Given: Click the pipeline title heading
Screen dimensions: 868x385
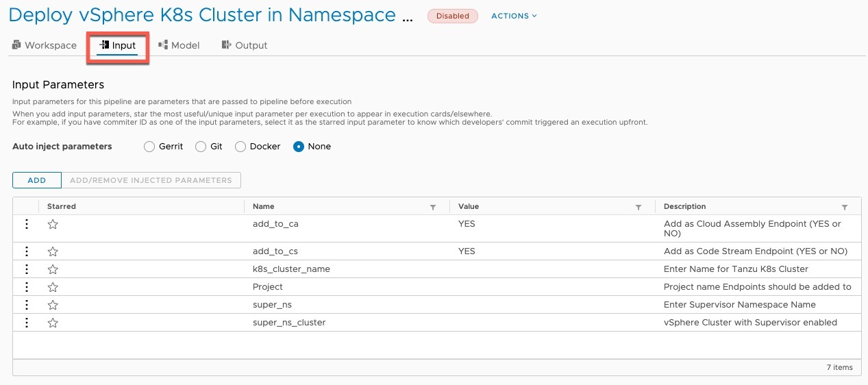Looking at the screenshot, I should click(x=211, y=15).
